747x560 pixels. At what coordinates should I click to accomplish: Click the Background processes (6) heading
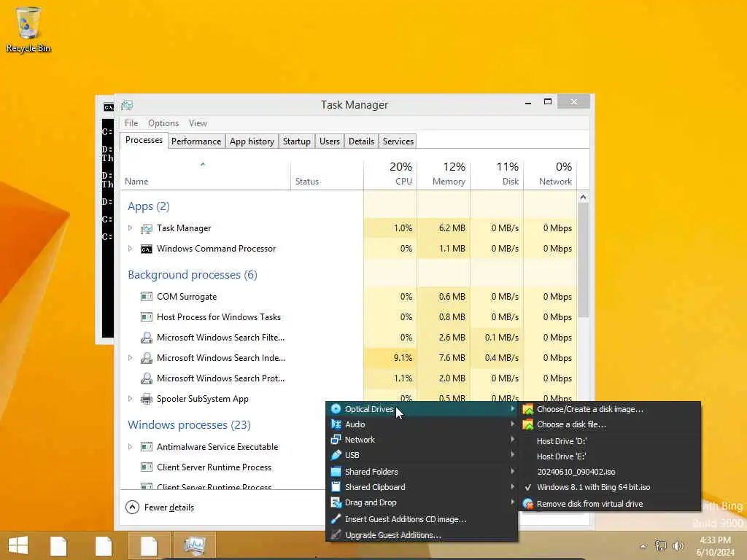[x=193, y=275]
